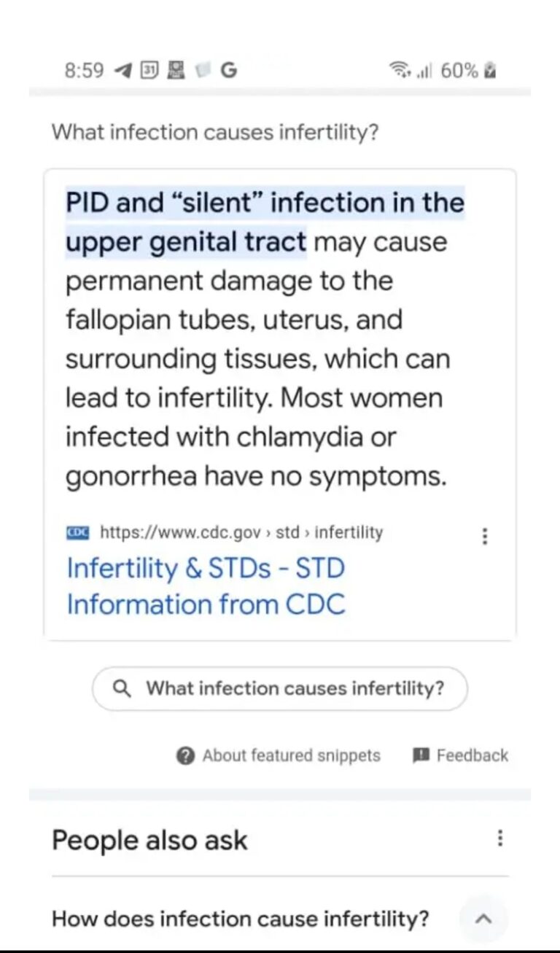
Task: Open "About featured snippets" link text
Action: 291,755
